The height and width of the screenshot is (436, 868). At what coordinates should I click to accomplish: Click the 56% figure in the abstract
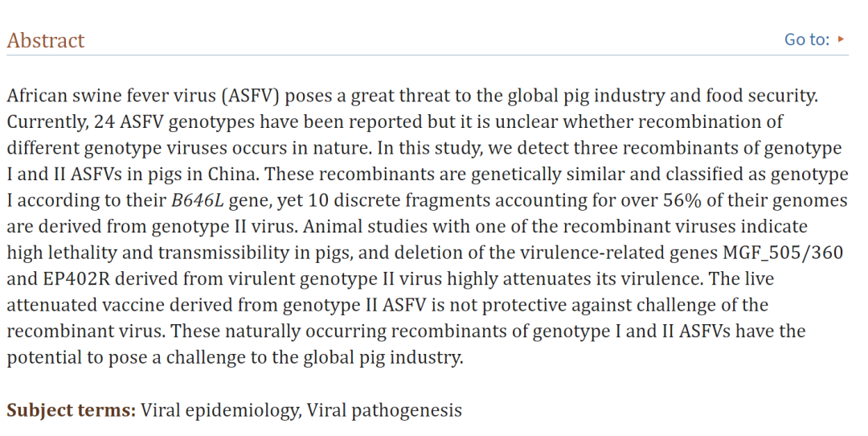coord(682,200)
